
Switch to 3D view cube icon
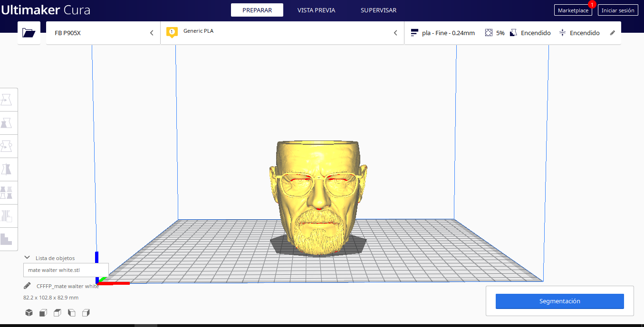[x=29, y=313]
